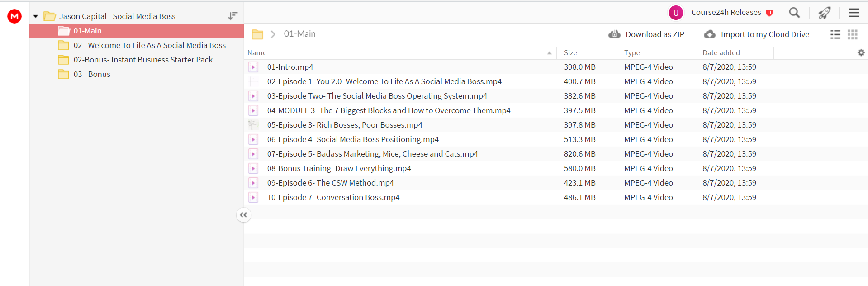Click video icon for 07-Episode 5 file
Image resolution: width=868 pixels, height=286 pixels.
click(253, 154)
